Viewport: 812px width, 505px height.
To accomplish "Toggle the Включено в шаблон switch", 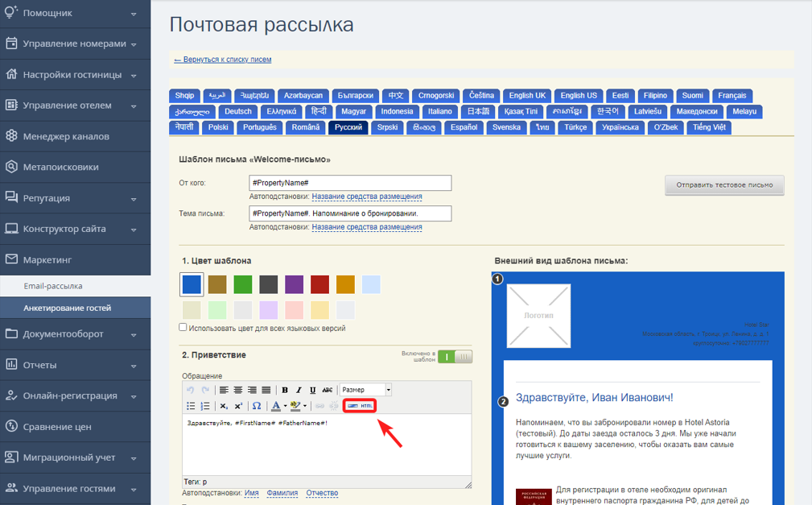I will [x=455, y=357].
